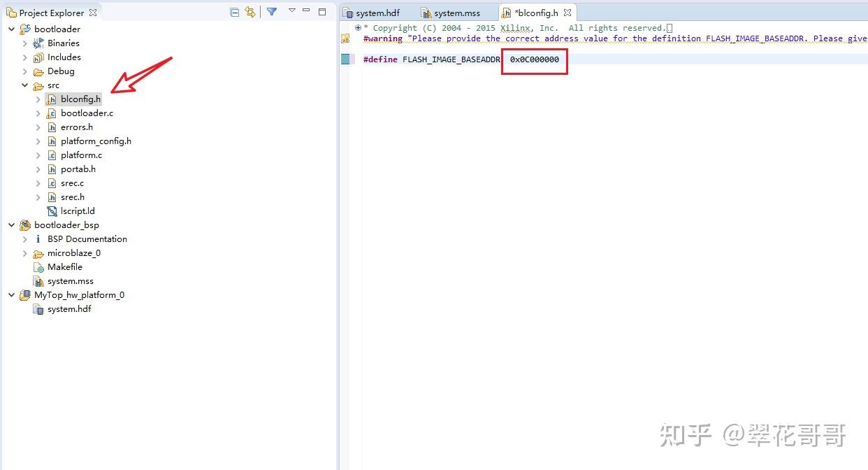Click the platform.c file icon
The width and height of the screenshot is (868, 470).
[x=52, y=155]
